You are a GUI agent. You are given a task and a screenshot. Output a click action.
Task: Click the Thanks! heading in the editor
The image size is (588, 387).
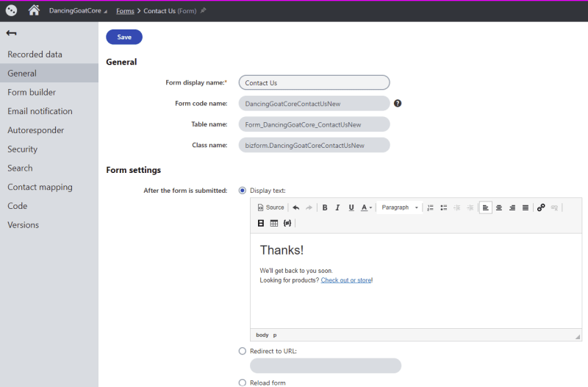(x=282, y=250)
